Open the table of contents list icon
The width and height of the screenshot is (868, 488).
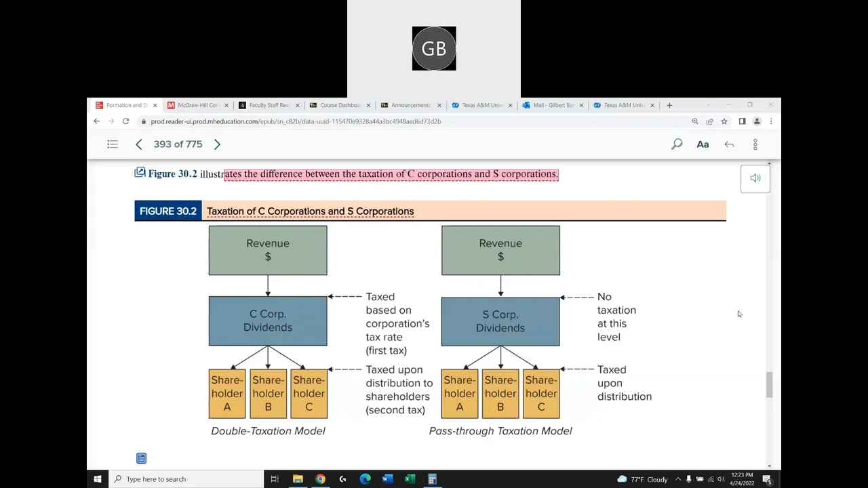(x=113, y=144)
